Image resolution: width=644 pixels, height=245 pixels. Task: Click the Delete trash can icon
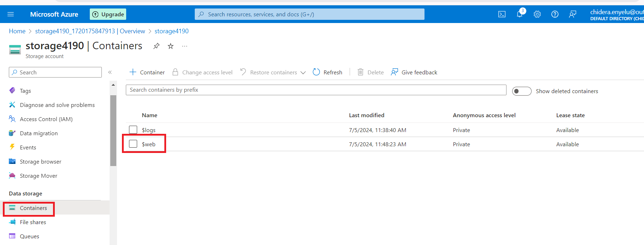[x=361, y=72]
